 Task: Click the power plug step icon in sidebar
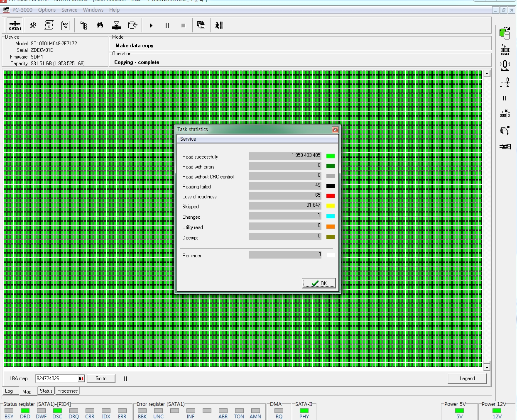(x=505, y=82)
